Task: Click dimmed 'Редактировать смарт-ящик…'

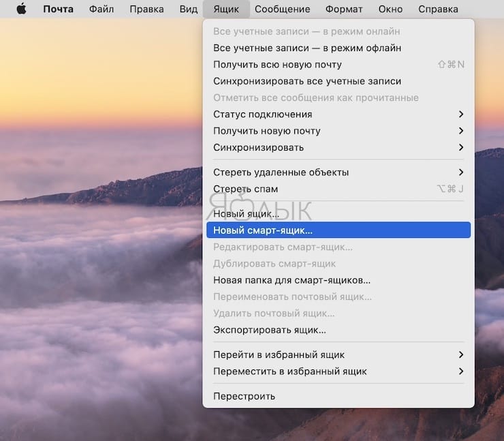Action: click(338, 247)
